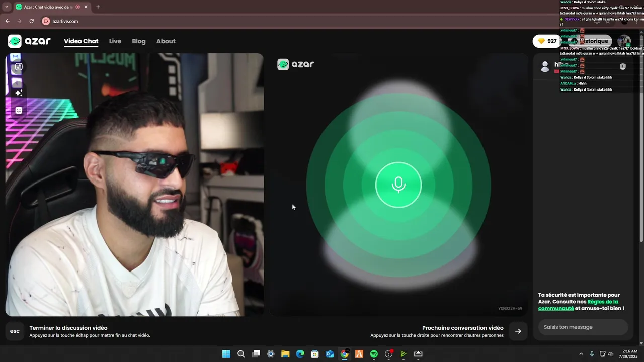
Task: Click the browser back arrow
Action: (7, 21)
